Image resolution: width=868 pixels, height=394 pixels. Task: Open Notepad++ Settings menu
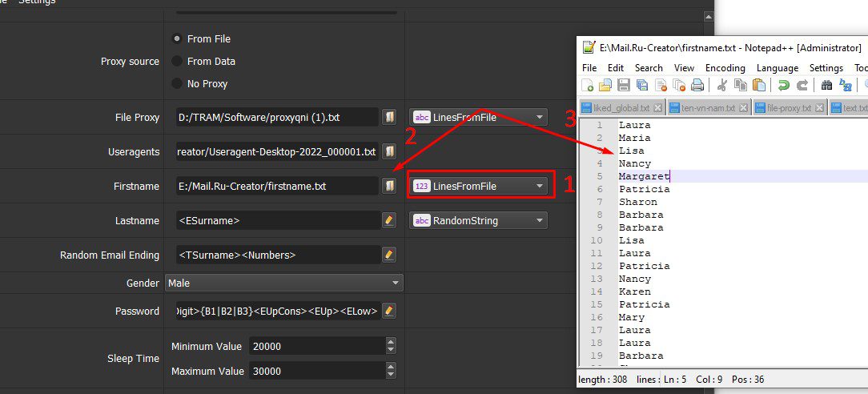[826, 67]
